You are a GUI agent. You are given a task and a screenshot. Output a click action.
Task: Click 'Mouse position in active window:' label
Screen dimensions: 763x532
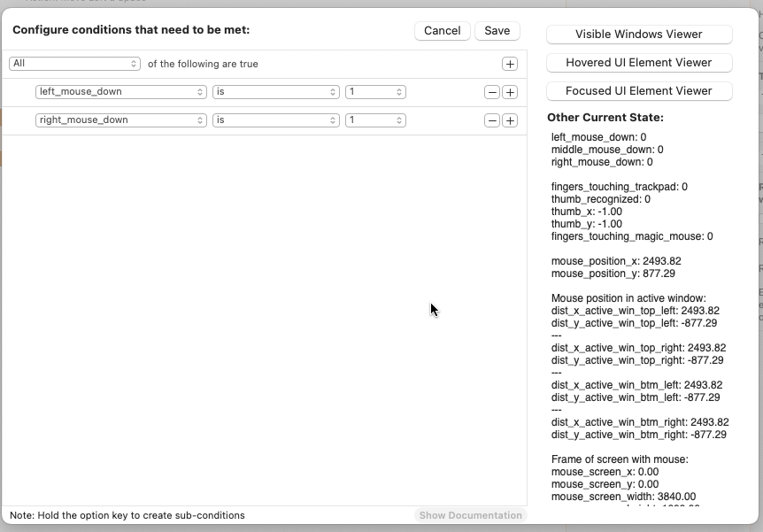click(x=628, y=298)
